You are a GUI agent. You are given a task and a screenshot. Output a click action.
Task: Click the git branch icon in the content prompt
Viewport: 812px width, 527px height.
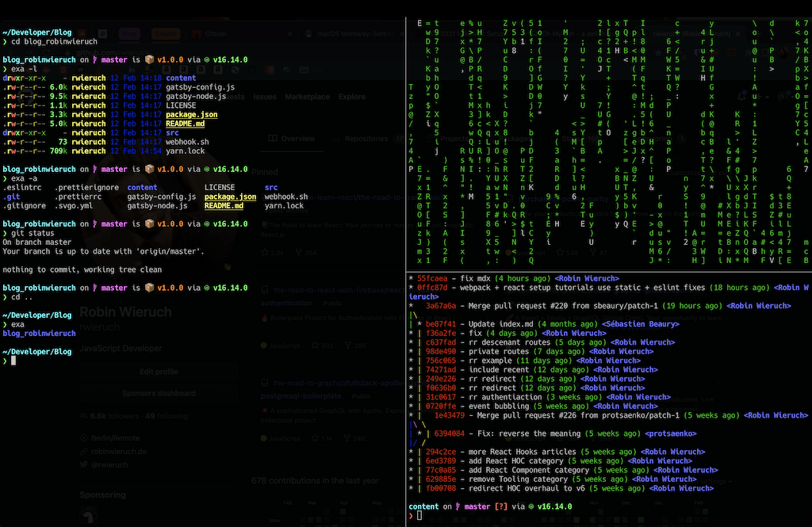pos(457,506)
